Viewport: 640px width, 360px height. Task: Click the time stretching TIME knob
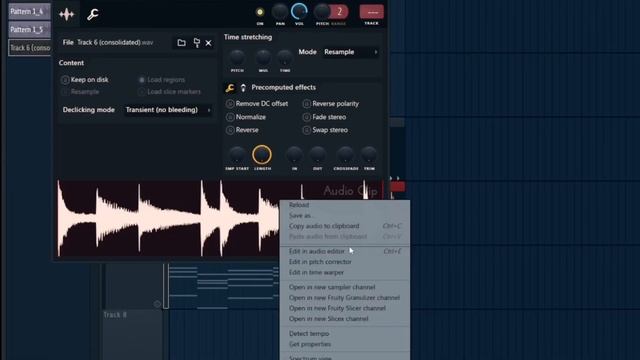click(285, 58)
